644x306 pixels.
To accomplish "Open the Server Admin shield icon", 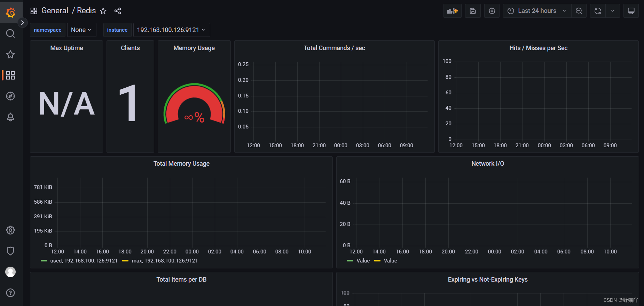I will (x=10, y=251).
